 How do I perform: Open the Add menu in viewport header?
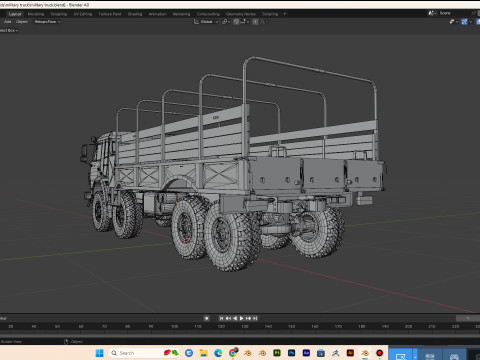pyautogui.click(x=8, y=22)
